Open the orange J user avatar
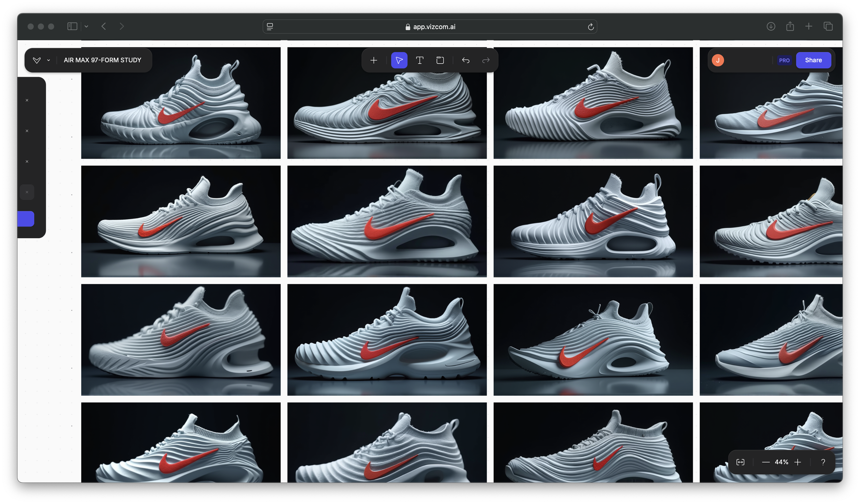 tap(718, 60)
